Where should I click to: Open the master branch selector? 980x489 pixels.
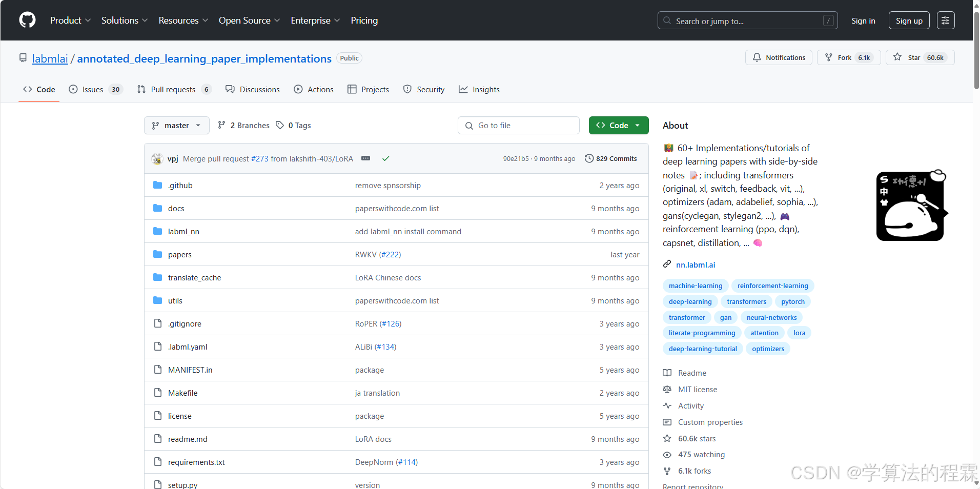pos(177,126)
